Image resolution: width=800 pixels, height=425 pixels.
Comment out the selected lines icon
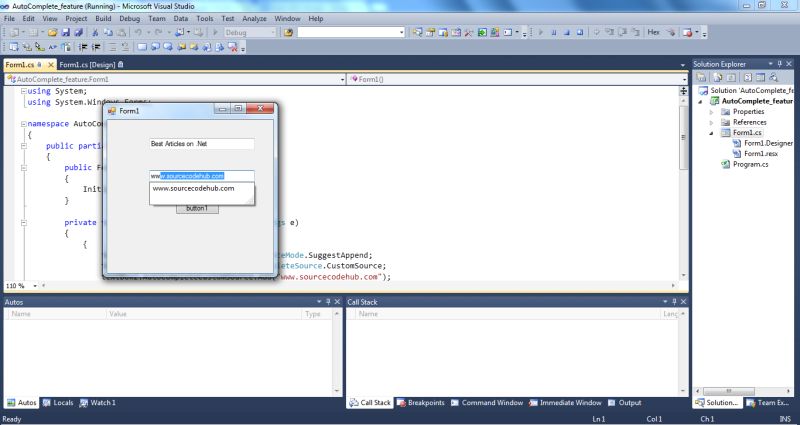(x=113, y=47)
